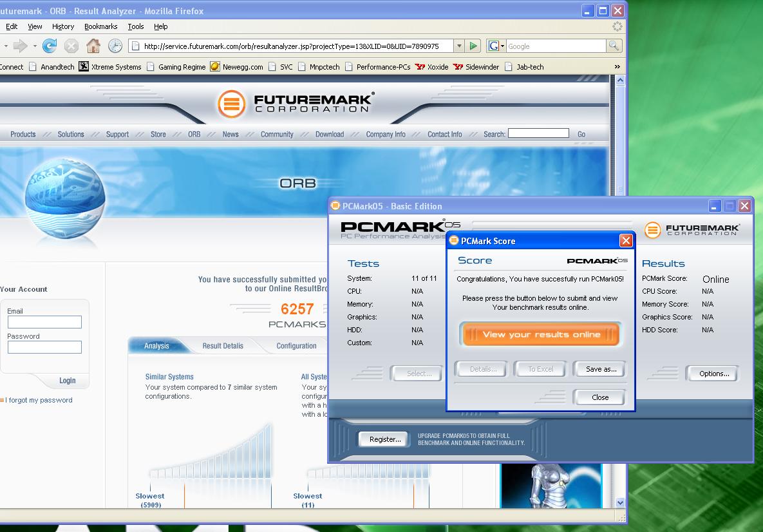Click the Firefox throbber activity icon
This screenshot has width=763, height=532.
pos(617,26)
